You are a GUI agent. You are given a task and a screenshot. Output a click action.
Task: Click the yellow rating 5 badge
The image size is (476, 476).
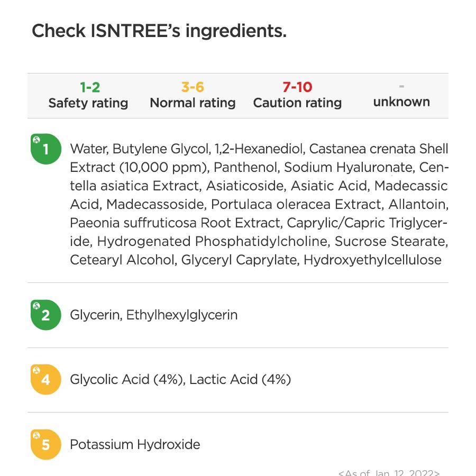[x=46, y=444]
